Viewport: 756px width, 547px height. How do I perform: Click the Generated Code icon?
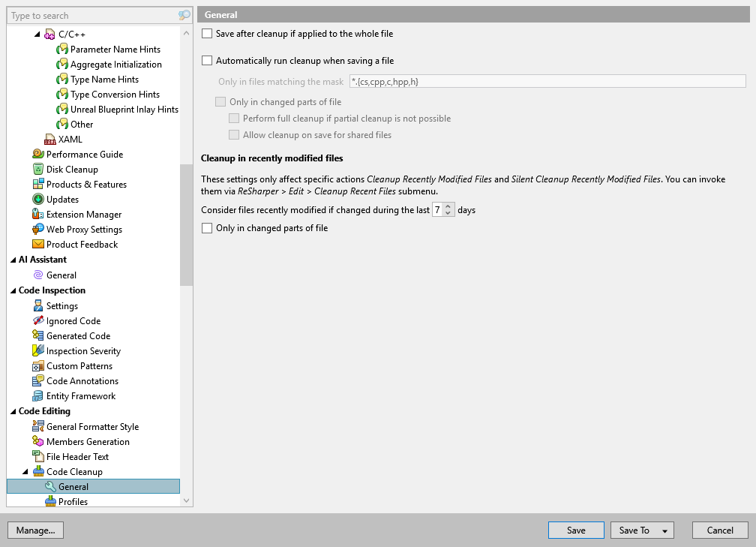pyautogui.click(x=38, y=335)
